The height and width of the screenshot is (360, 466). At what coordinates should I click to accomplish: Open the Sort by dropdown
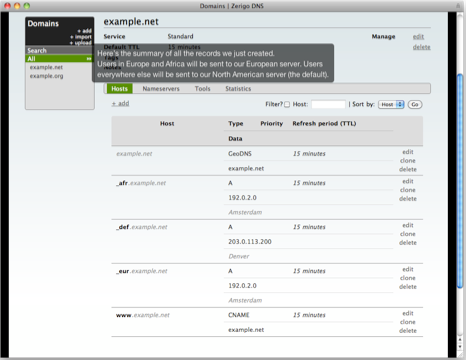tap(391, 104)
